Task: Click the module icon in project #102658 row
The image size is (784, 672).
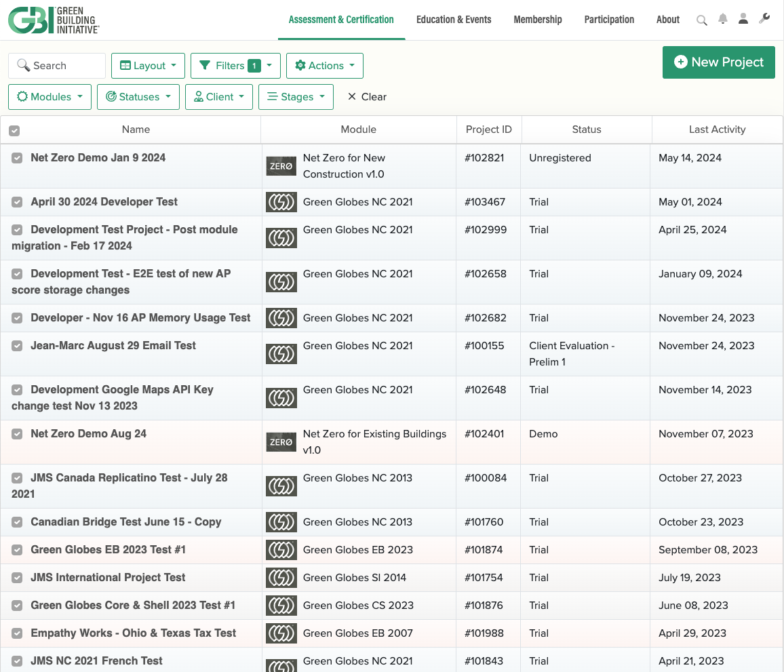Action: (281, 282)
